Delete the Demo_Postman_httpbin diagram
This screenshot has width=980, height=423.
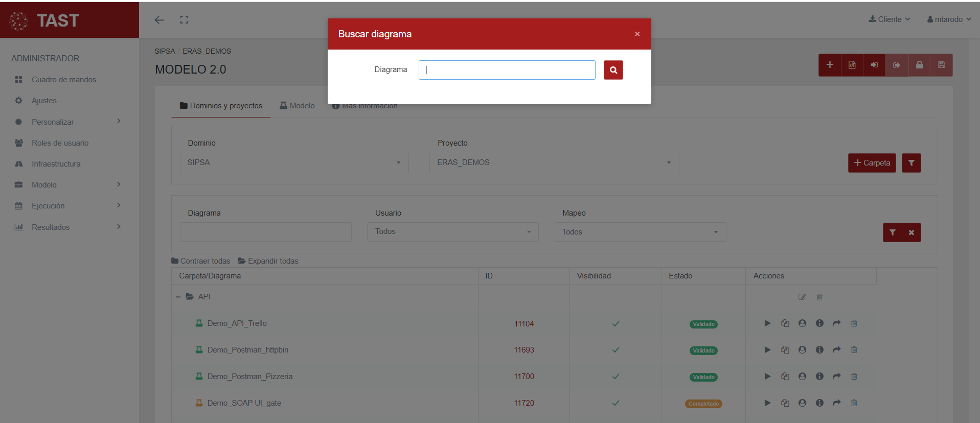(854, 350)
